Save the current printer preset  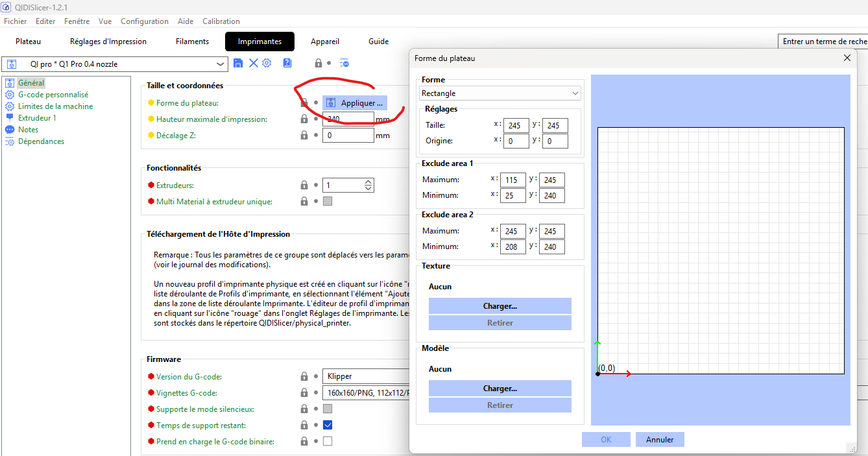pos(238,63)
